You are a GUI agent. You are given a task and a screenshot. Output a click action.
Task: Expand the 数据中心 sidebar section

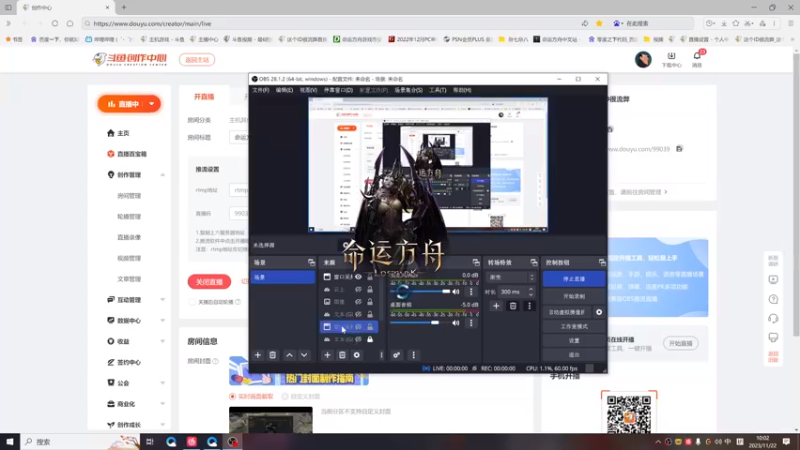tap(163, 321)
